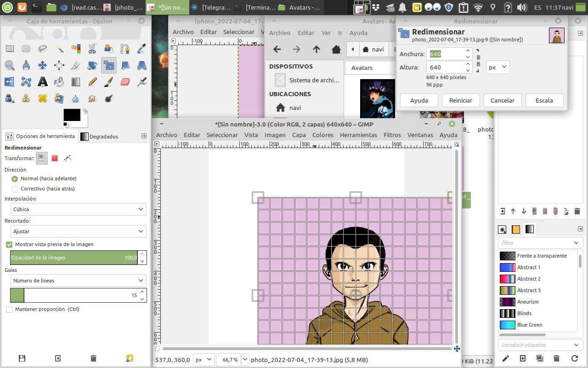This screenshot has width=588, height=368.
Task: Open the px unit dropdown in Redimensionar
Action: (x=498, y=67)
